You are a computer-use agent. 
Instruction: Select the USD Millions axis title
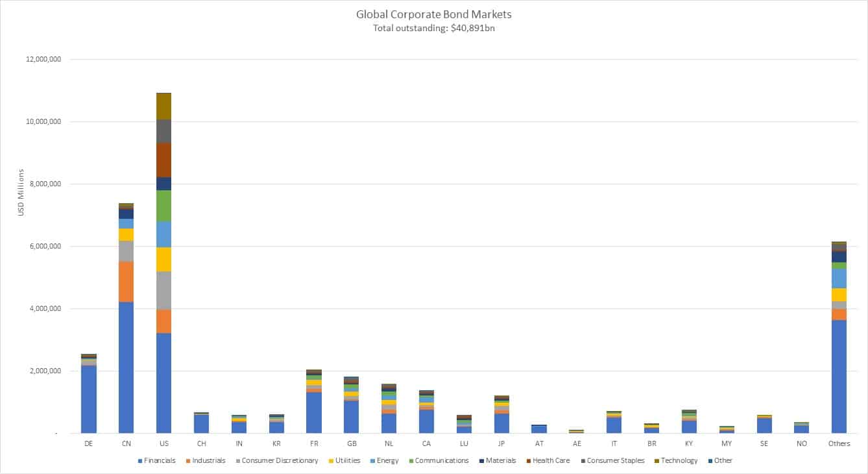tap(21, 193)
